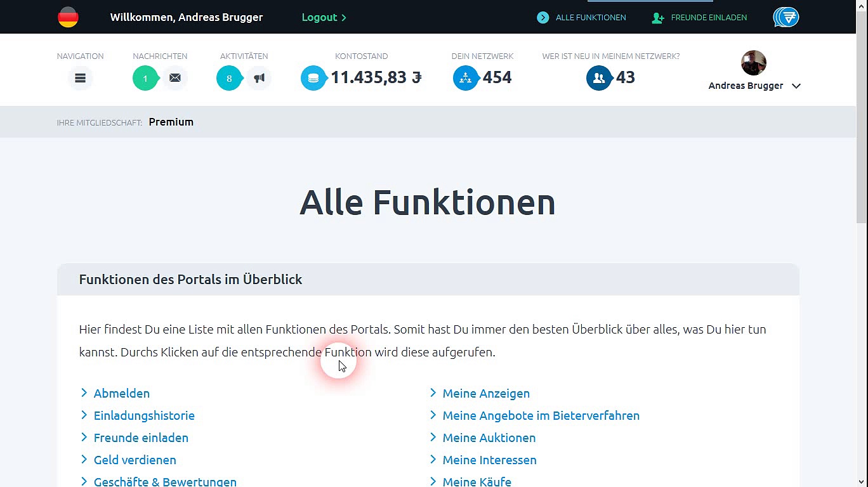Click the chat logo icon top right

(x=786, y=17)
